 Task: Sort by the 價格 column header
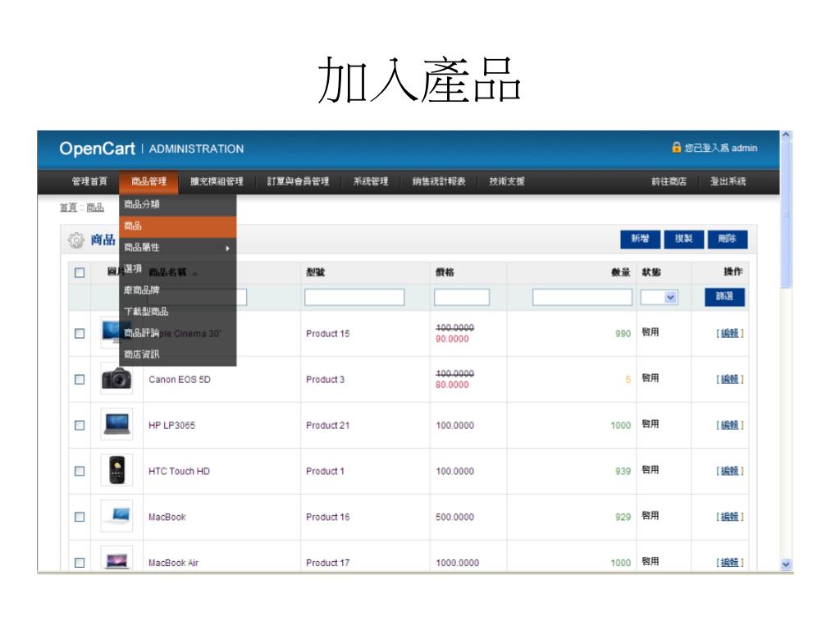445,272
